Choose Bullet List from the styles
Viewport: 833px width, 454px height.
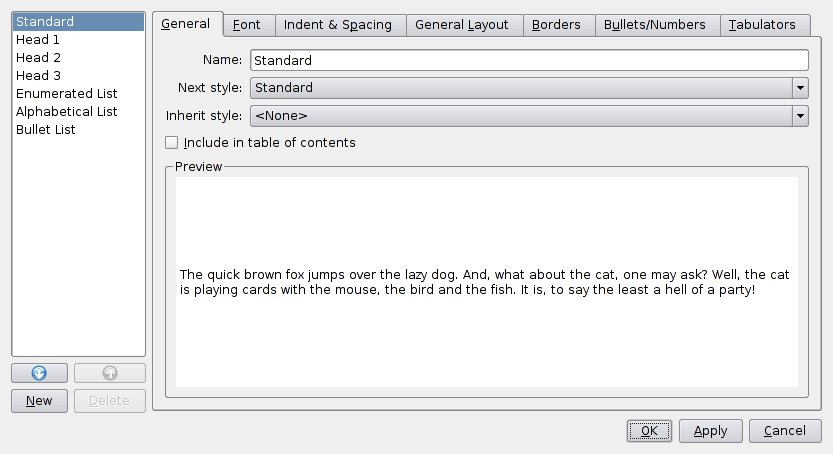(46, 130)
